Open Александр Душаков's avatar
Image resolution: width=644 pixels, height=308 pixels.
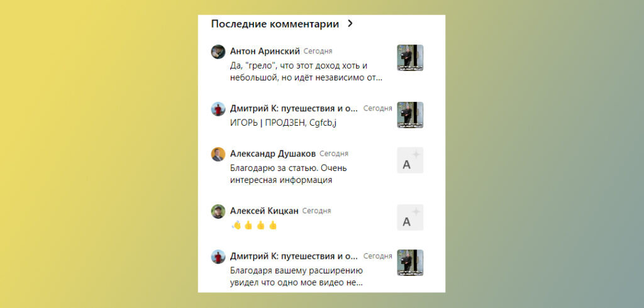pos(218,154)
